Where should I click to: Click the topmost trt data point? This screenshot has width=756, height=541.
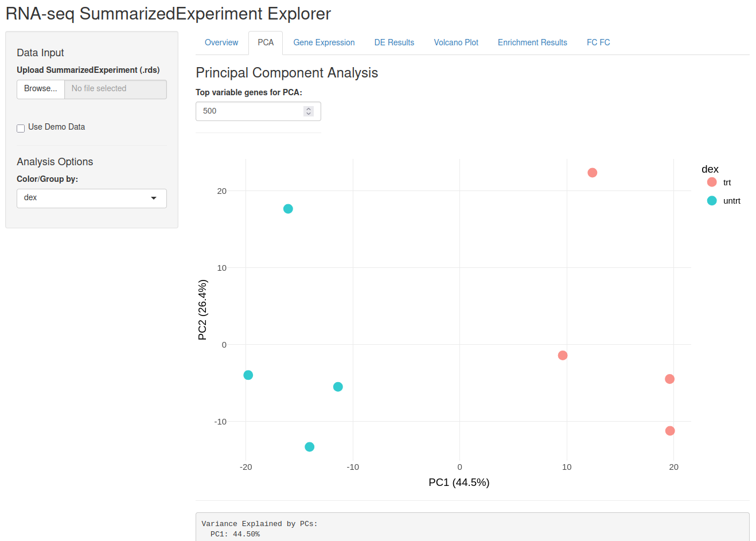(x=593, y=173)
